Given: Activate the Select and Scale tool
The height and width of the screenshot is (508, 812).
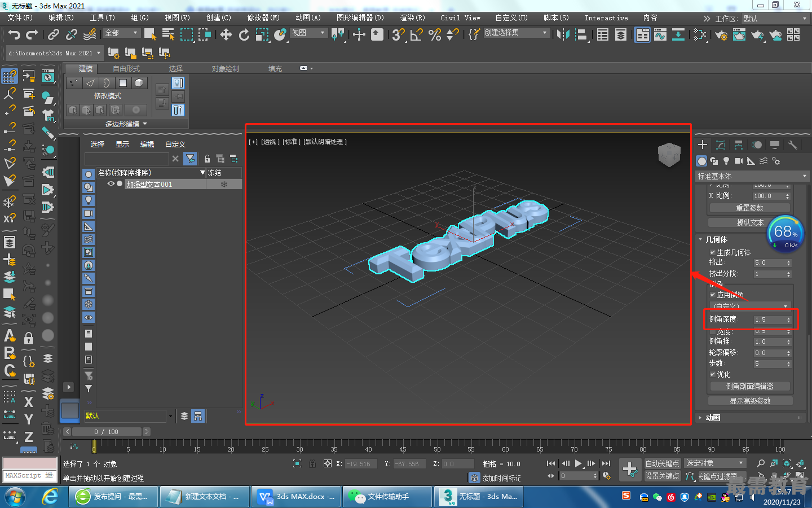Looking at the screenshot, I should (262, 35).
